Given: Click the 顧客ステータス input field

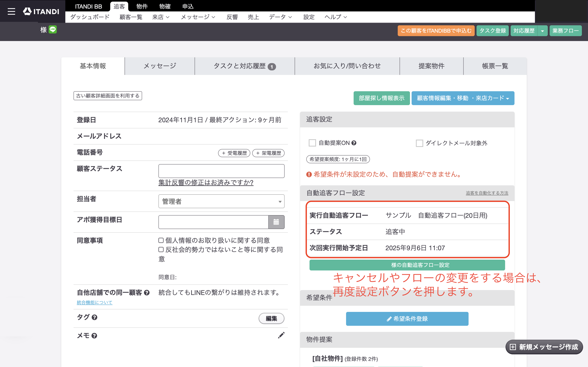Looking at the screenshot, I should [221, 171].
